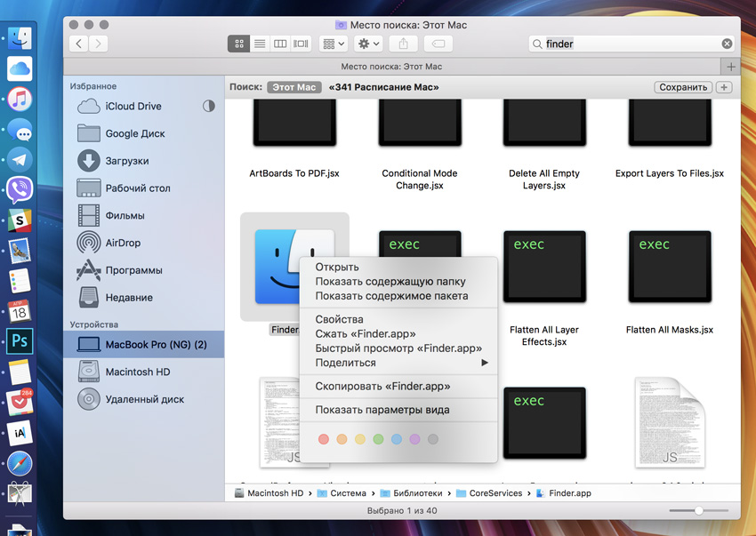This screenshot has width=756, height=536.
Task: Open Photoshop from the Dock
Action: [x=20, y=340]
